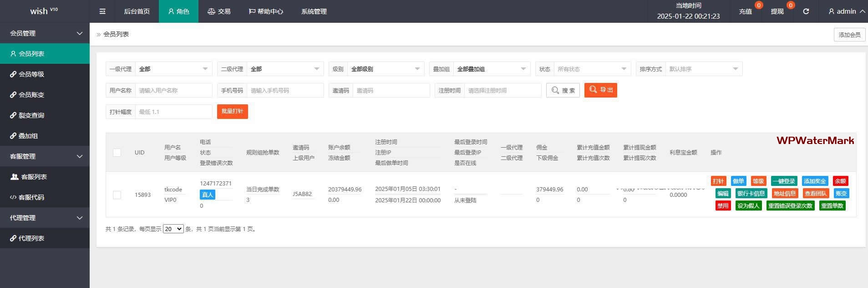The width and height of the screenshot is (868, 288).
Task: Open the 系统管理 menu
Action: point(314,11)
